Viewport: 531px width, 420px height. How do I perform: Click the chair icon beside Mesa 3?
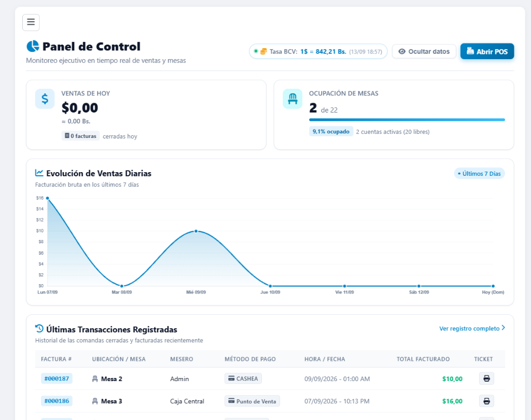click(95, 401)
